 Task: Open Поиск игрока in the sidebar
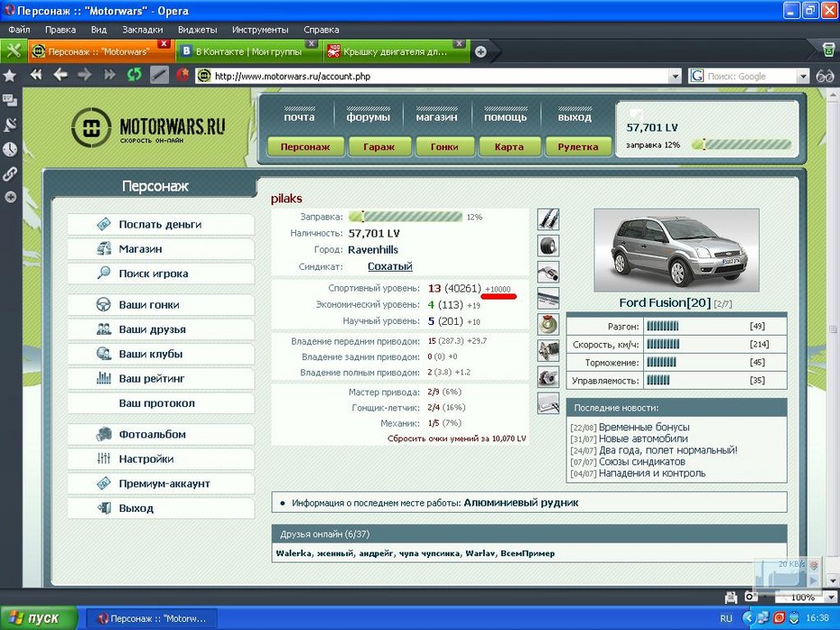click(161, 273)
